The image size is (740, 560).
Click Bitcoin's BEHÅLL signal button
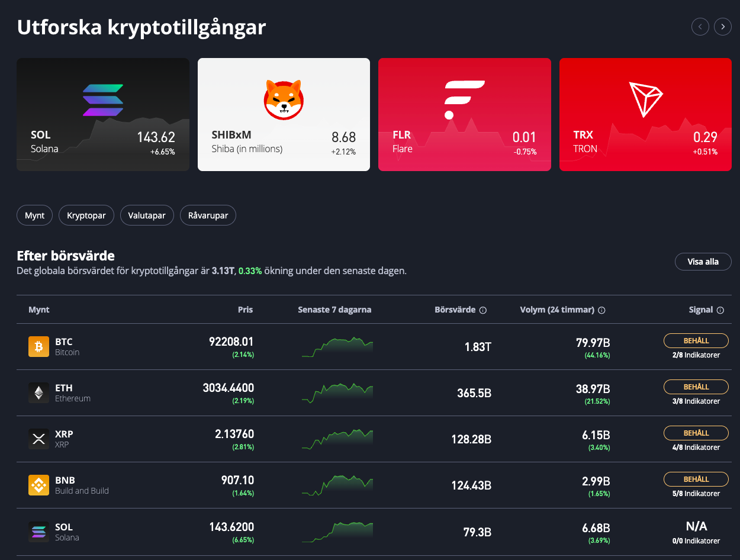point(696,341)
